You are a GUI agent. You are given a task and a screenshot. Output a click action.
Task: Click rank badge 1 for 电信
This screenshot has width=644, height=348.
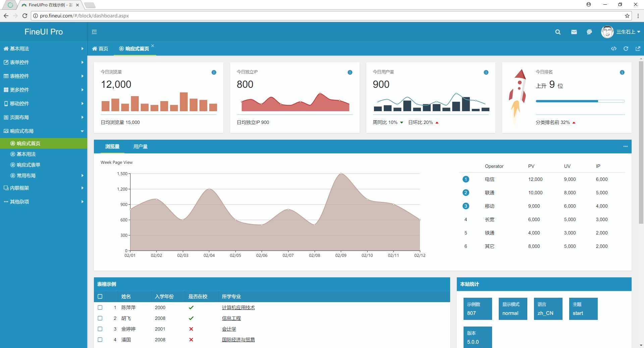pos(466,179)
